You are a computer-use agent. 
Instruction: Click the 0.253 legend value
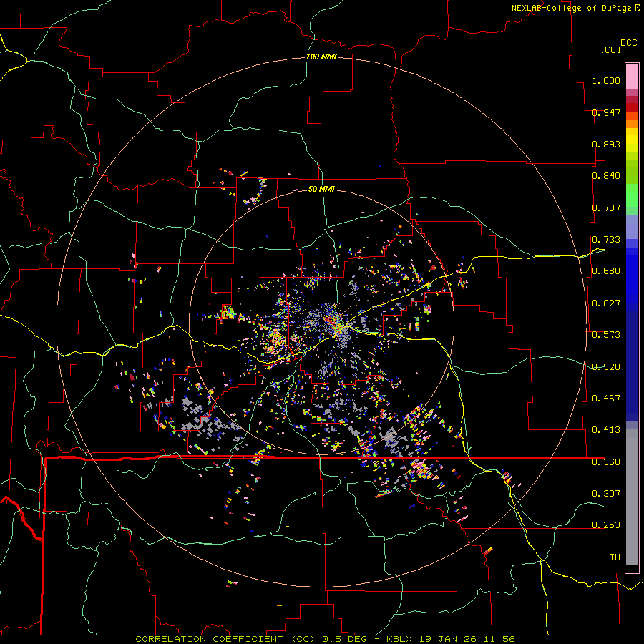[606, 525]
